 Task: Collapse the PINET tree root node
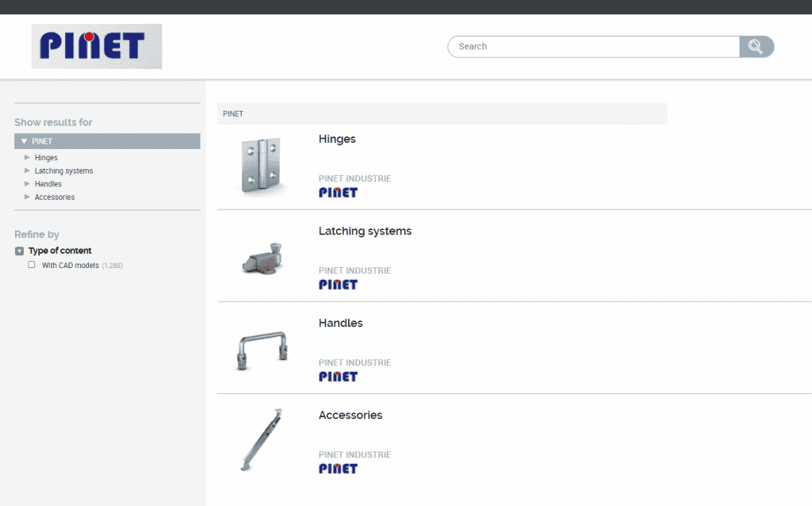pos(24,141)
